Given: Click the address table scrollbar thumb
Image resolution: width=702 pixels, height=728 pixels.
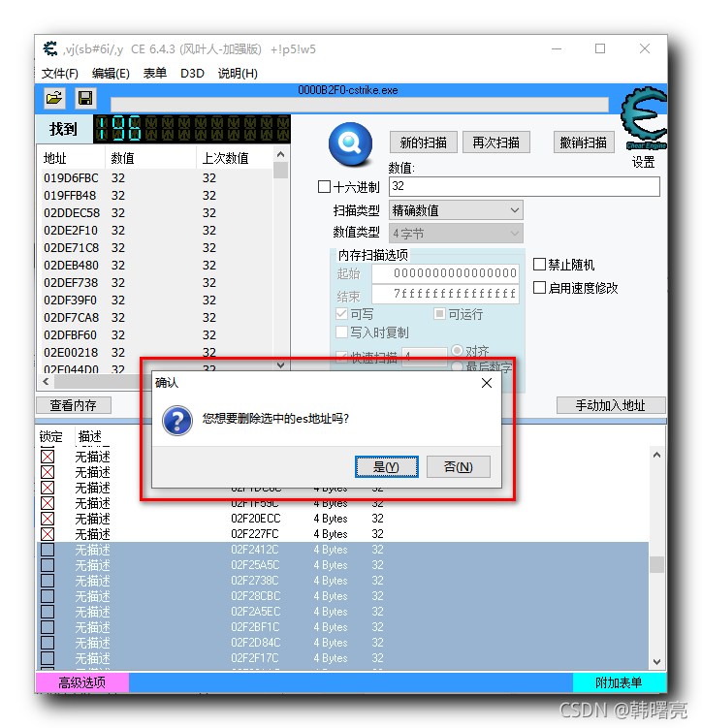Looking at the screenshot, I should tap(656, 564).
